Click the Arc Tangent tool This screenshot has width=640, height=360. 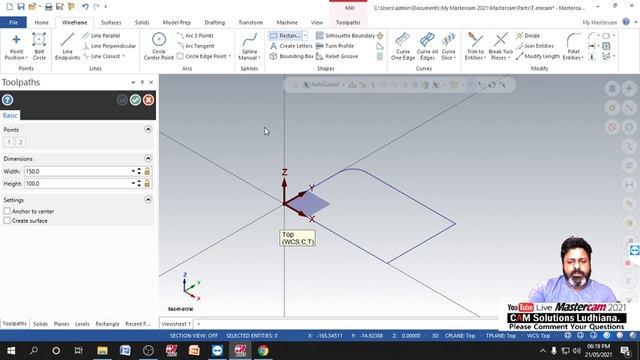[x=196, y=46]
